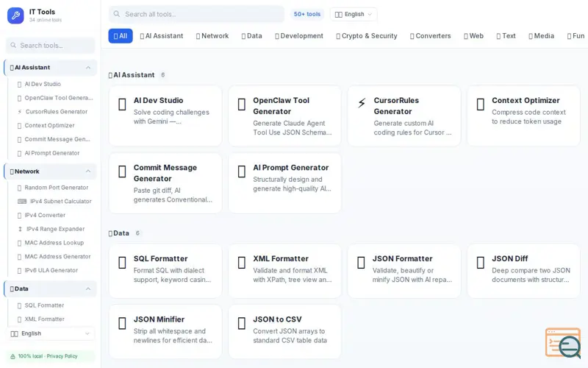Open Context Optimizer in sidebar
This screenshot has width=588, height=368.
[x=51, y=125]
